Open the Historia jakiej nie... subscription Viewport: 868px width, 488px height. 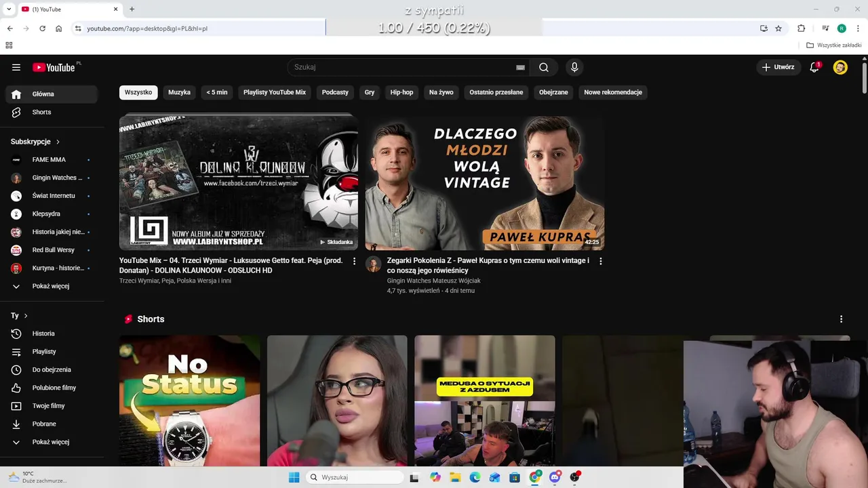52,232
